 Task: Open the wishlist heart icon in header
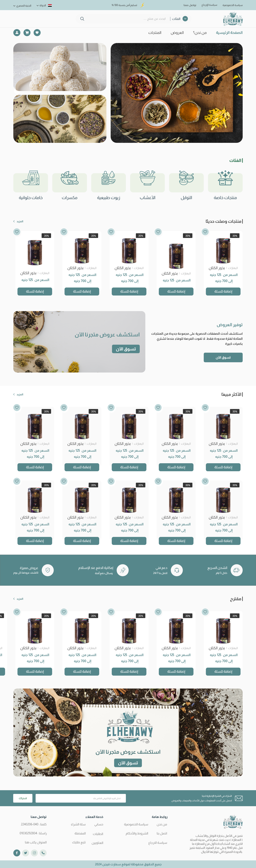(x=37, y=33)
